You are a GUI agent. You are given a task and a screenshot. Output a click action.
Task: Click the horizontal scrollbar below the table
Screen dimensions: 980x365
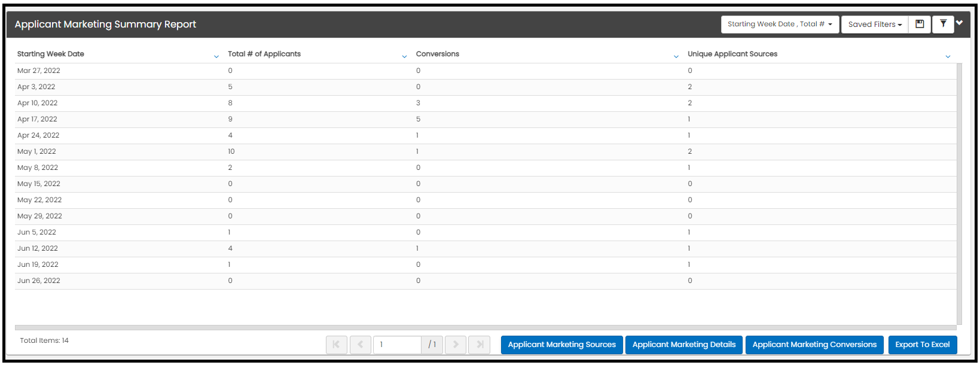pos(485,327)
